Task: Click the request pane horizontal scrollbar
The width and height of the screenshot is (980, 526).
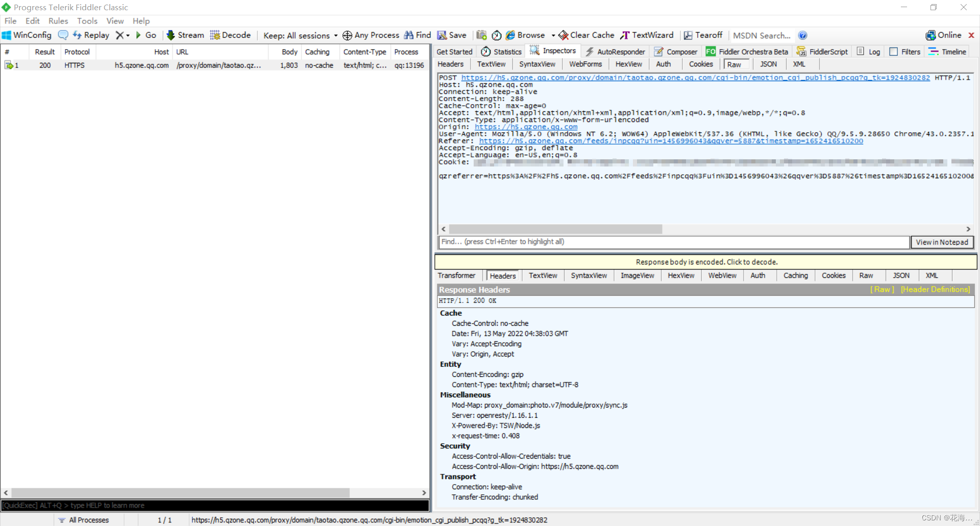Action: 555,229
